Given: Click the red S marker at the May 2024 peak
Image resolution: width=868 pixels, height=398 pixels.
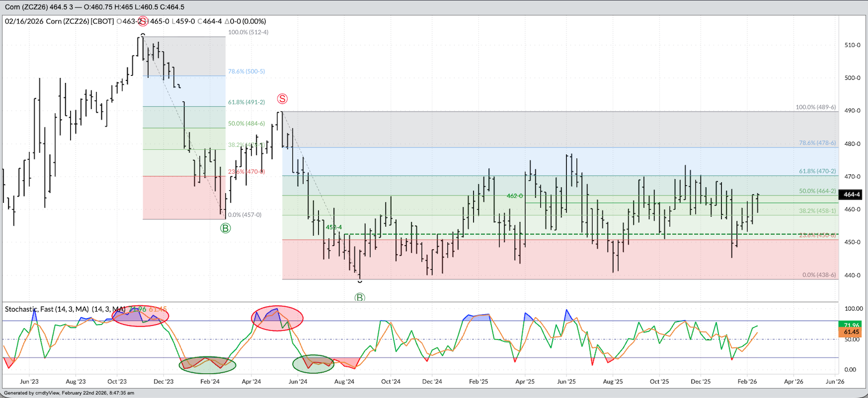Looking at the screenshot, I should click(282, 99).
